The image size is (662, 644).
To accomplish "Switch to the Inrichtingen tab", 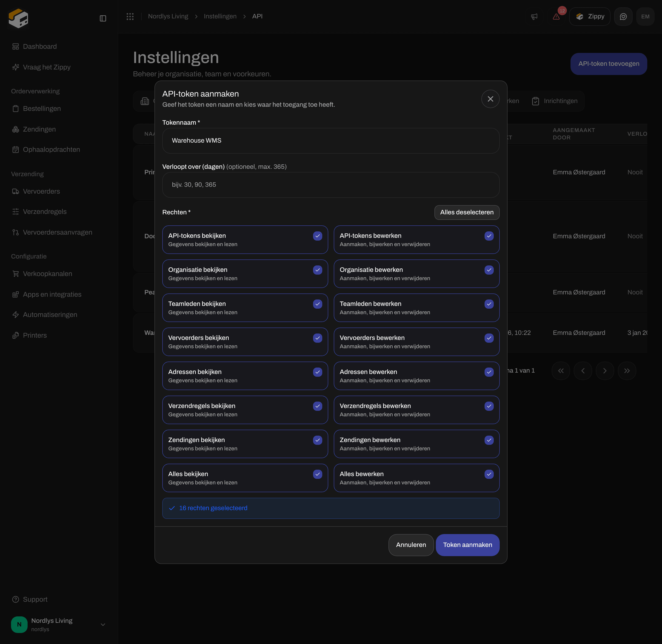I will [x=554, y=101].
